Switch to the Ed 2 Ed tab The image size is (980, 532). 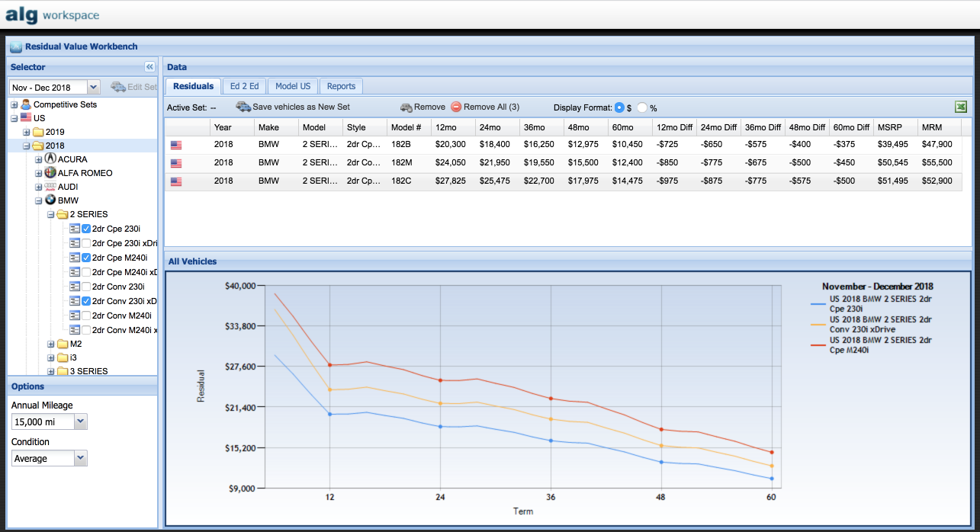[244, 86]
